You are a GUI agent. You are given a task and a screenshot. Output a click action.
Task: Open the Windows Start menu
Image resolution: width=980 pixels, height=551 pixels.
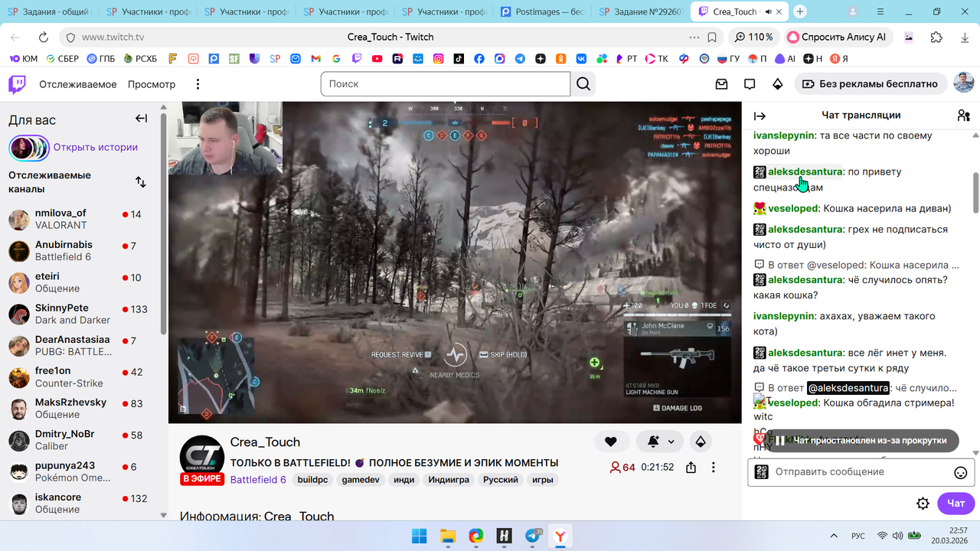click(x=420, y=536)
